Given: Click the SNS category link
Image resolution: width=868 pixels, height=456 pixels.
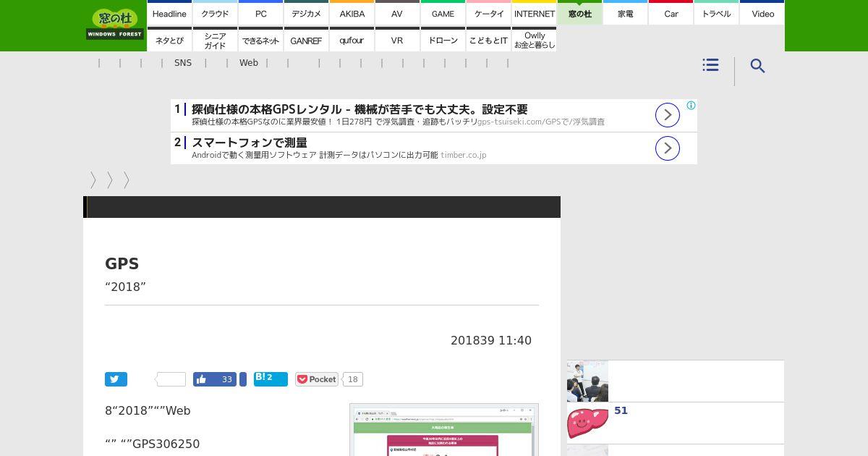Looking at the screenshot, I should point(183,63).
